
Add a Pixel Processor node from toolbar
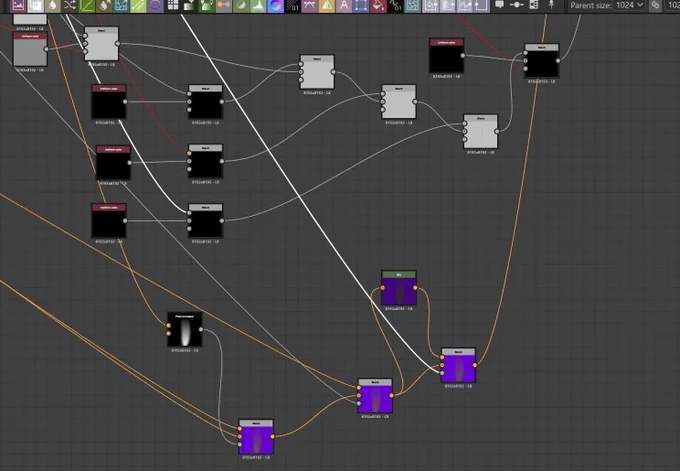point(293,5)
